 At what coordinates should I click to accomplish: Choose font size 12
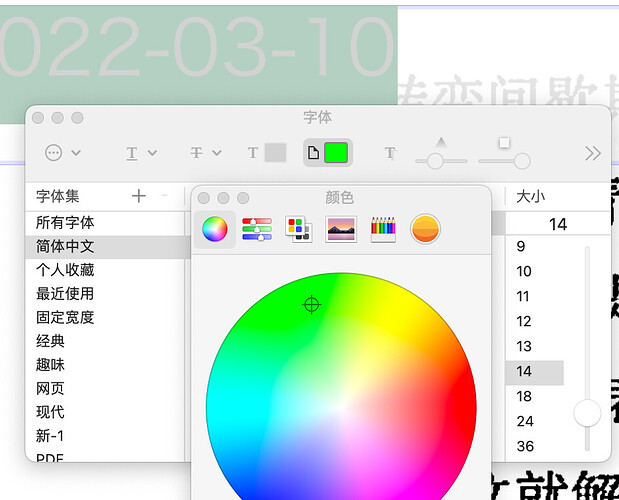535,322
